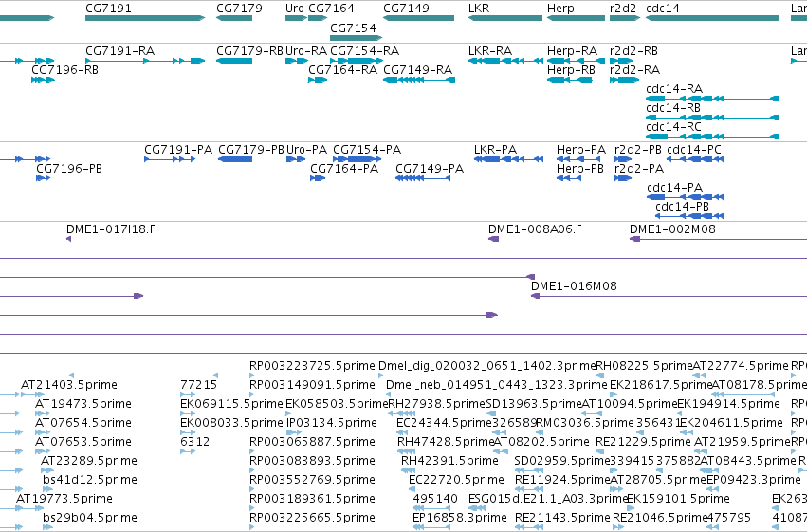Select the DME1-008A06.F clone label
The width and height of the screenshot is (807, 532).
535,229
